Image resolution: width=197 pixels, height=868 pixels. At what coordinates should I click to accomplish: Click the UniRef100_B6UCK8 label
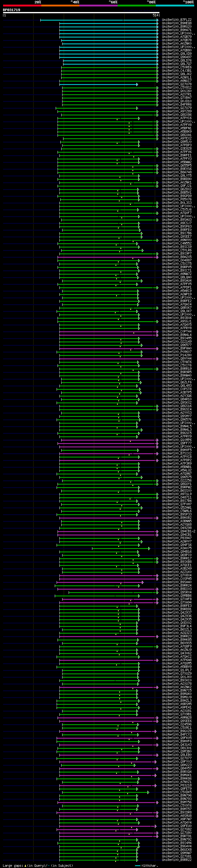point(176,850)
